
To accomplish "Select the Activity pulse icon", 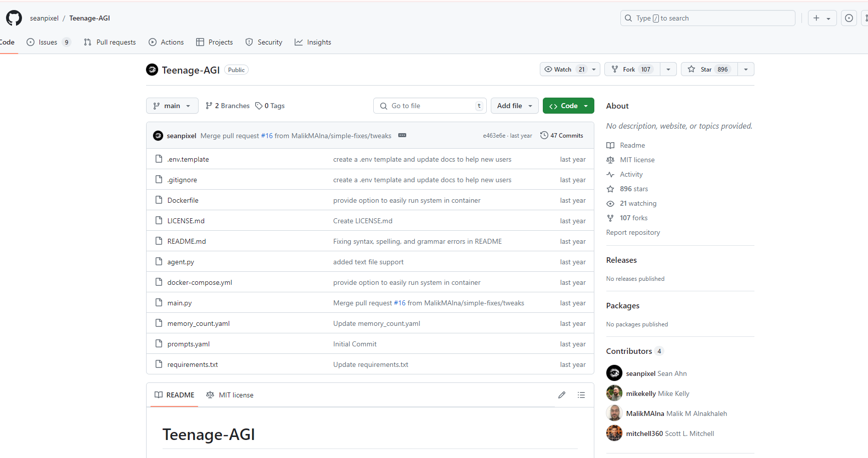I will click(x=610, y=174).
